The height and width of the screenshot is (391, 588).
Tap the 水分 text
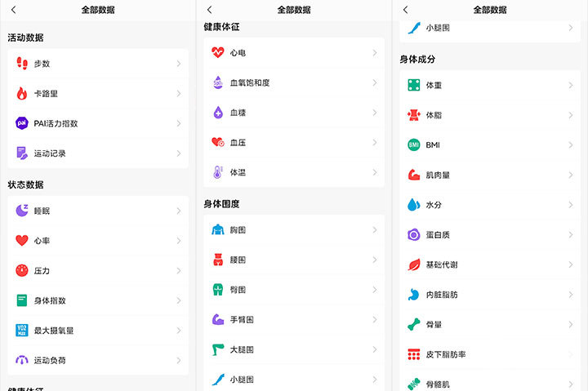(x=434, y=205)
